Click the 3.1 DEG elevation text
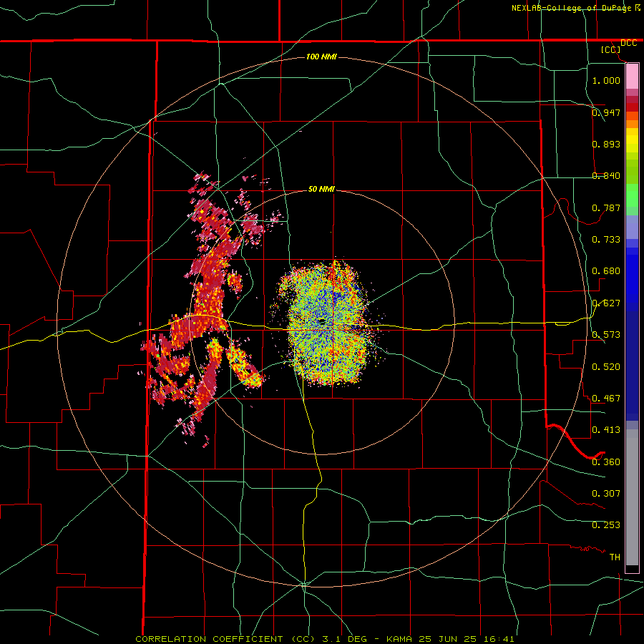The width and height of the screenshot is (644, 644). pos(345,639)
